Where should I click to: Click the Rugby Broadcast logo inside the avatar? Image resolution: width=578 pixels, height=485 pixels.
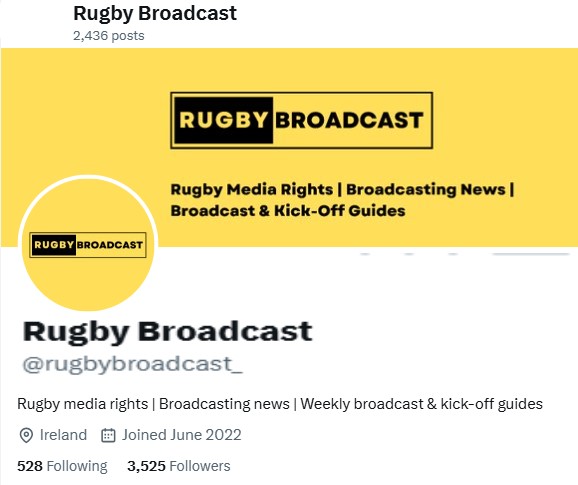[x=88, y=245]
